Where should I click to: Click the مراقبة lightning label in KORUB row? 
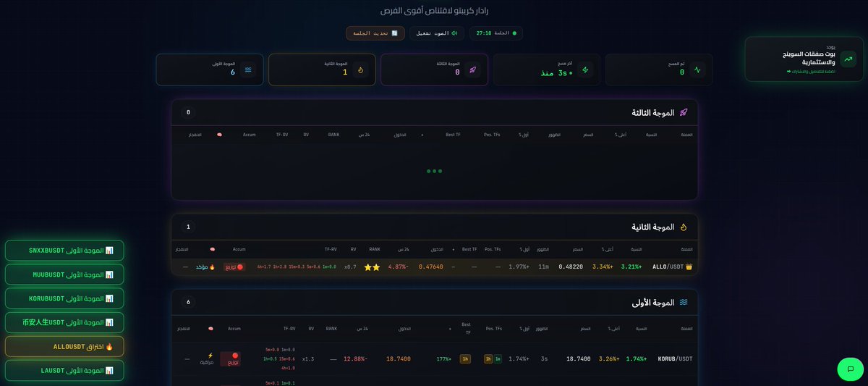[205, 358]
